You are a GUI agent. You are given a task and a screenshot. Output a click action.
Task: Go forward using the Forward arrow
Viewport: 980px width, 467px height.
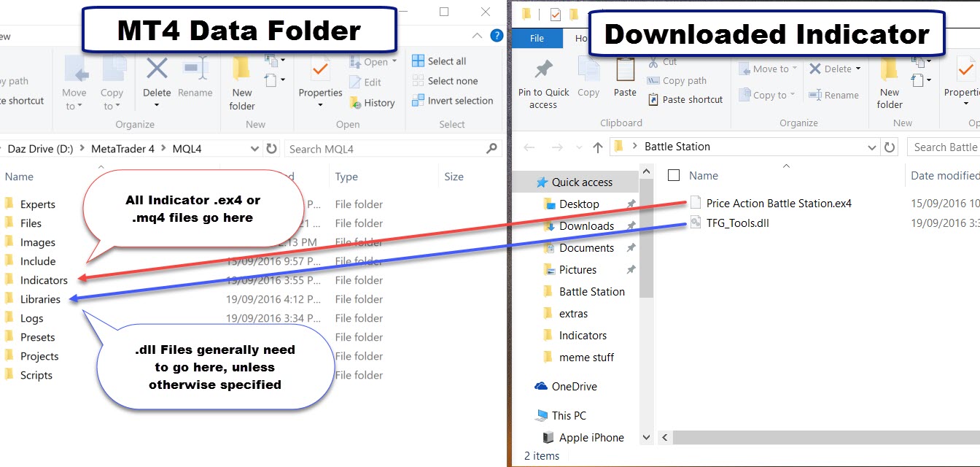point(556,147)
